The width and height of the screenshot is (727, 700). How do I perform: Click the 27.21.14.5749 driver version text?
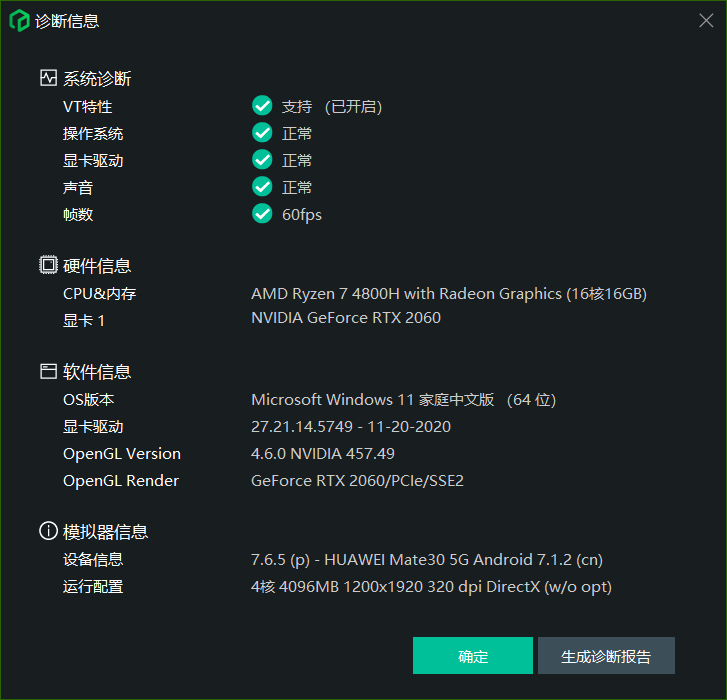point(351,426)
